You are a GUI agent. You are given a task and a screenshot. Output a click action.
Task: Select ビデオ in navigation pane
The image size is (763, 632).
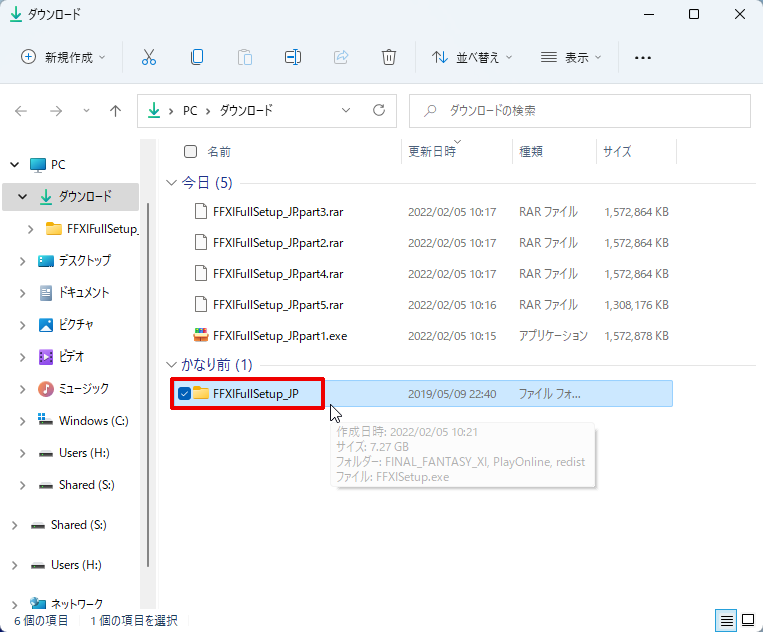(71, 357)
